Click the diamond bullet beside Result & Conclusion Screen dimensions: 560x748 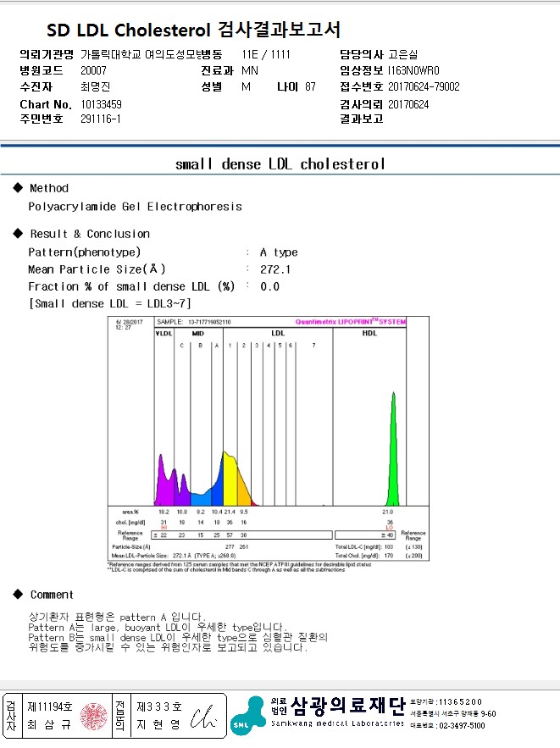(x=18, y=233)
